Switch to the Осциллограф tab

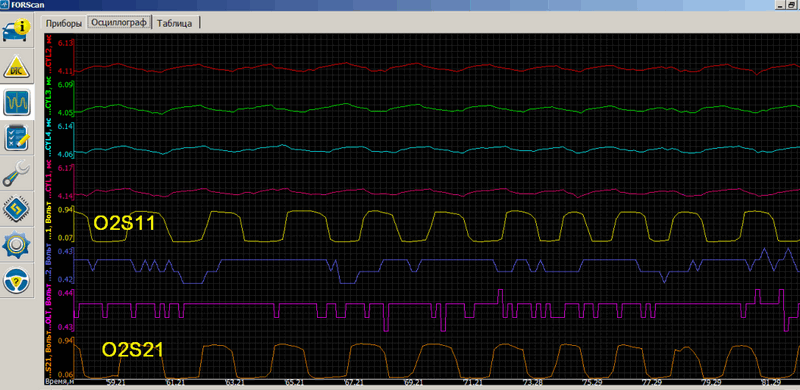click(x=119, y=22)
